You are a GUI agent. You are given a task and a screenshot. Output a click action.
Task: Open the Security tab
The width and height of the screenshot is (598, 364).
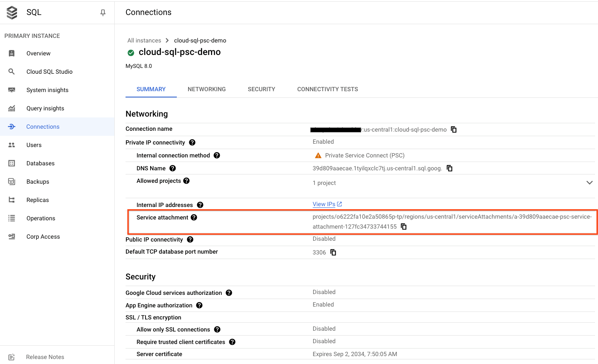[x=261, y=89]
